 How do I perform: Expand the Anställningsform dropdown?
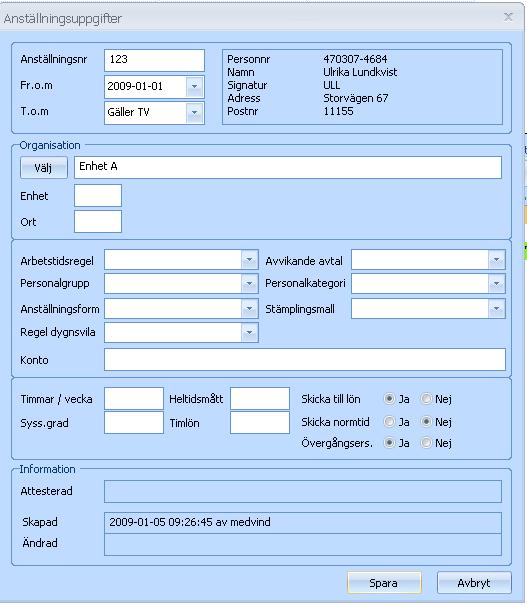[249, 309]
